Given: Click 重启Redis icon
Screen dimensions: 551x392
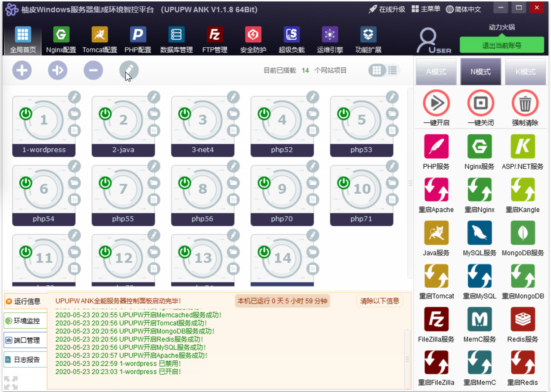Looking at the screenshot, I should pos(523,362).
